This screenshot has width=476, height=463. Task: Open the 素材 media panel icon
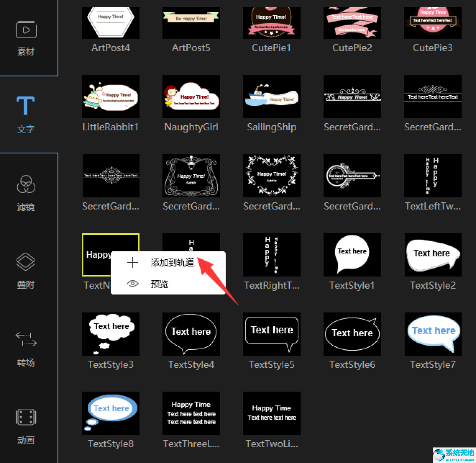click(26, 30)
